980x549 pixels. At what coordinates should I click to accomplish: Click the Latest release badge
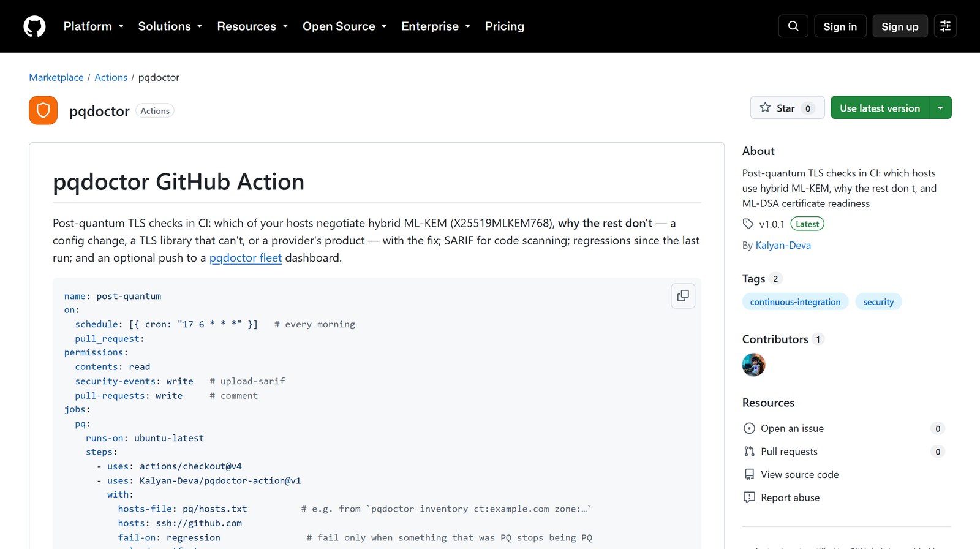(x=807, y=224)
